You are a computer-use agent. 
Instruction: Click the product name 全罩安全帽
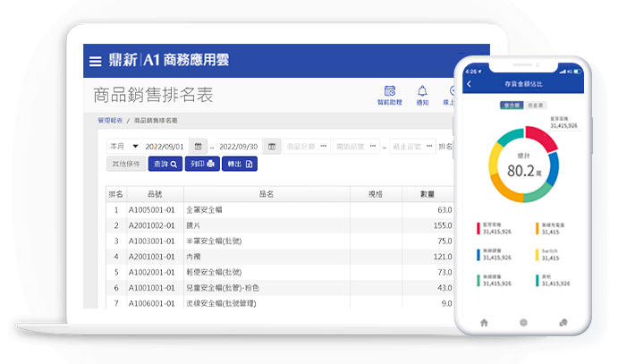pos(204,210)
